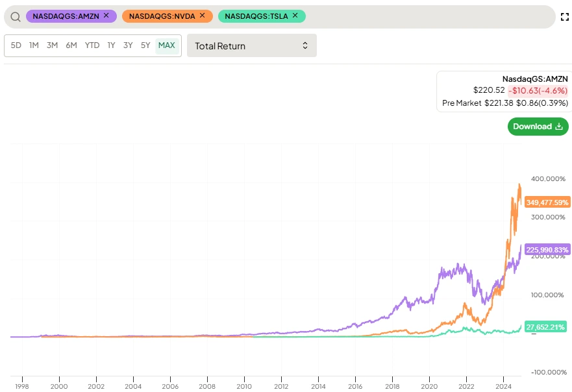Click the search magnifier icon
This screenshot has height=392, width=572.
pos(16,16)
